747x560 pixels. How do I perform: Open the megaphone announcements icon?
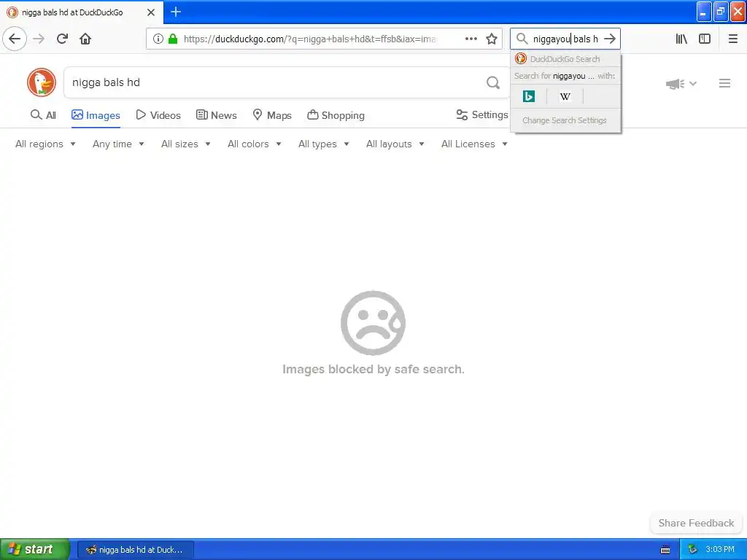[676, 84]
